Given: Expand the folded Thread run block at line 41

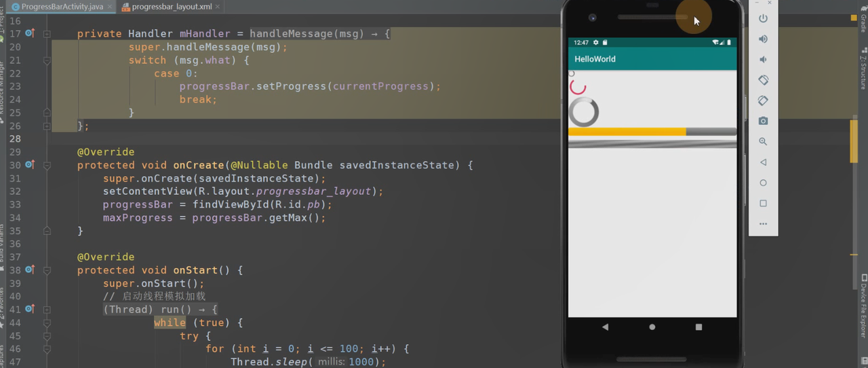Looking at the screenshot, I should 47,310.
